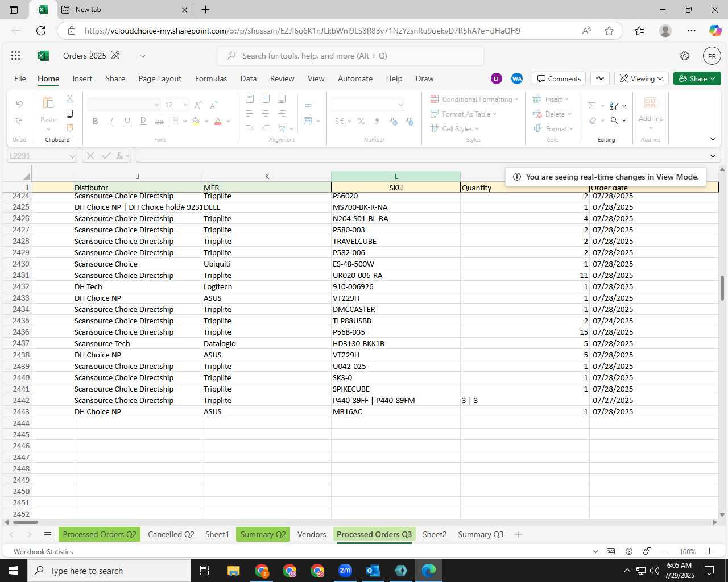Open the font size dropdown
Screen dimensions: 728x582
185,105
